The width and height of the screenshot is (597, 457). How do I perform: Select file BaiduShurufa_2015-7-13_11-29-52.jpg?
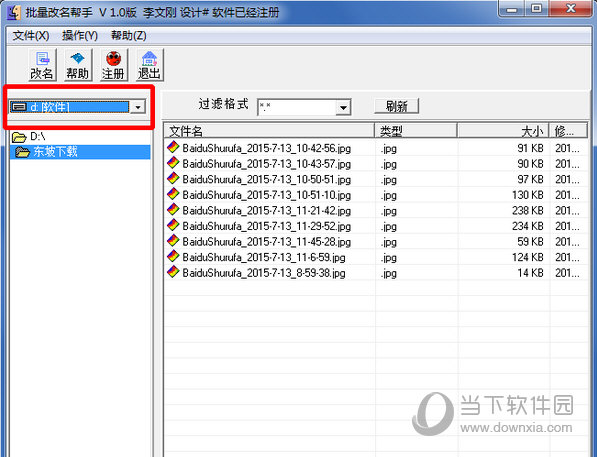click(267, 226)
